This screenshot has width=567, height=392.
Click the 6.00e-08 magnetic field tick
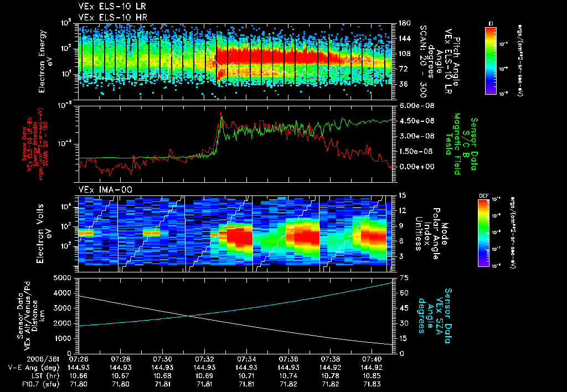[416, 106]
